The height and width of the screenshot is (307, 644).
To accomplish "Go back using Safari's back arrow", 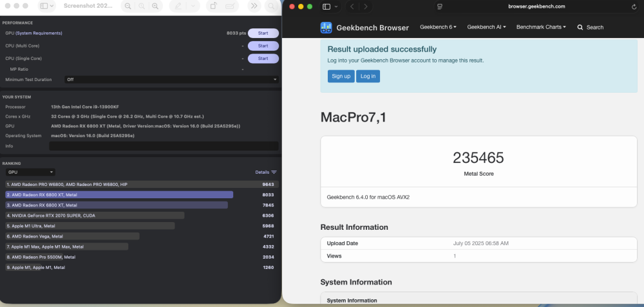I will click(352, 6).
